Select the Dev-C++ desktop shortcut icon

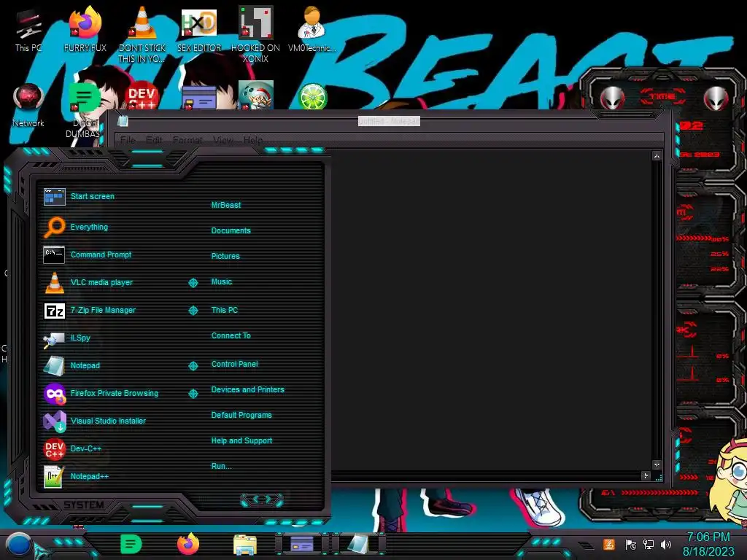coord(142,96)
